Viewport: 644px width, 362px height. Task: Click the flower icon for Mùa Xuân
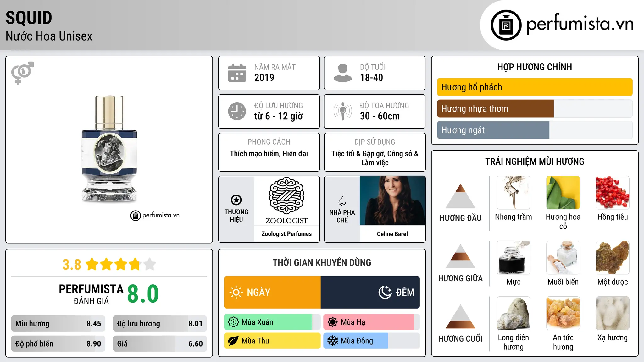point(233,322)
